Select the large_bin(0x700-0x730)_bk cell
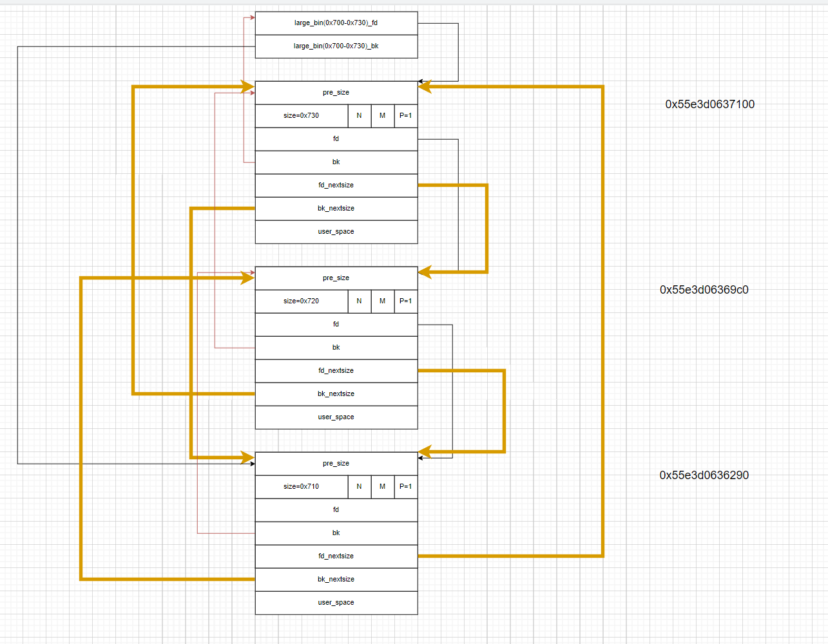The width and height of the screenshot is (828, 644). (x=336, y=46)
